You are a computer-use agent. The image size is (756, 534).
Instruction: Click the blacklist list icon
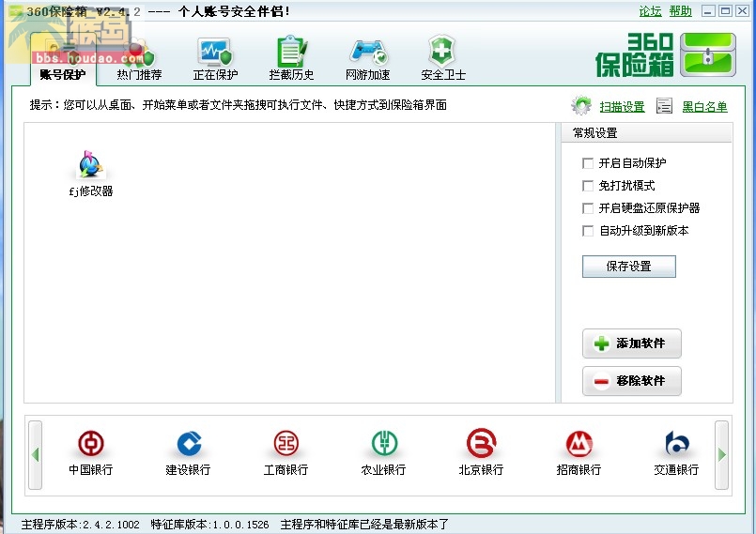pos(664,105)
